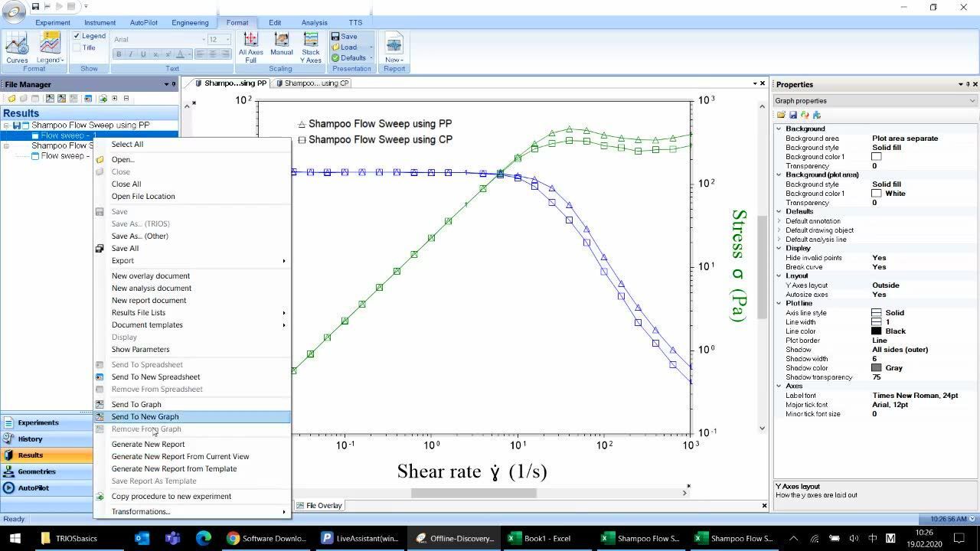Choose Send To New Spreadsheet
The image size is (980, 551).
click(x=155, y=377)
